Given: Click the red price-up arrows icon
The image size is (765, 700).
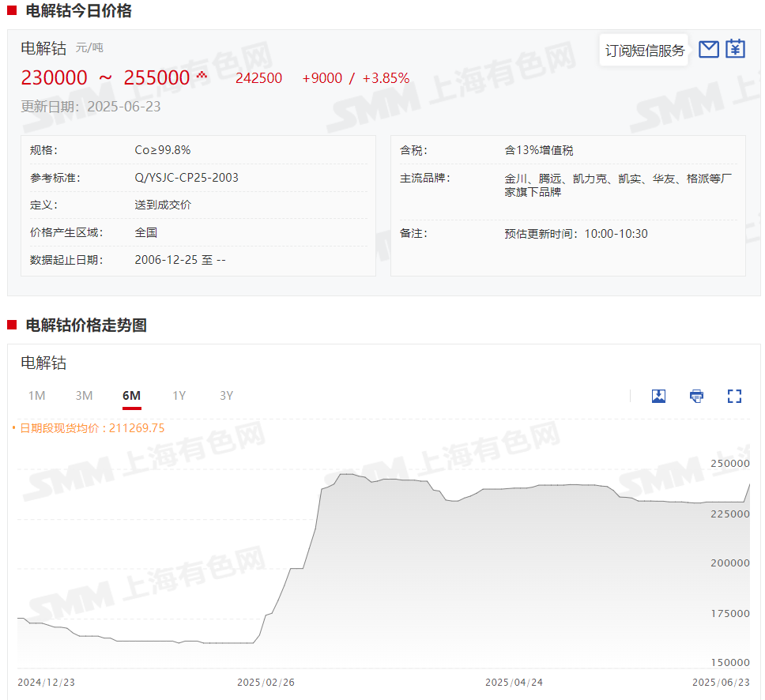Looking at the screenshot, I should [202, 75].
